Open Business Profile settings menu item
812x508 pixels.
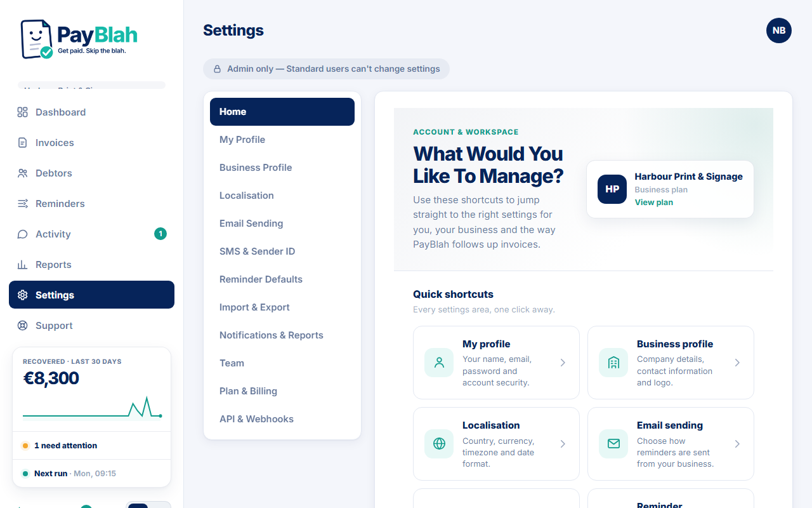(x=282, y=168)
